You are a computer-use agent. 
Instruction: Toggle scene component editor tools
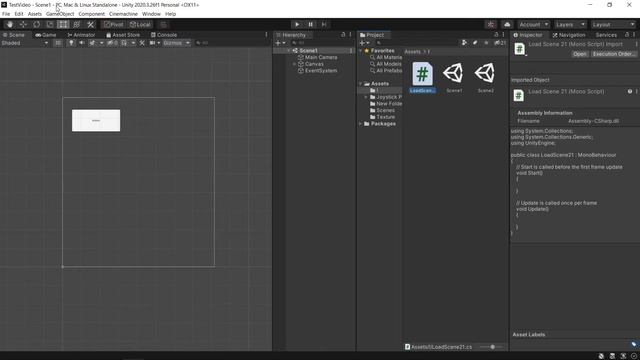pyautogui.click(x=142, y=43)
